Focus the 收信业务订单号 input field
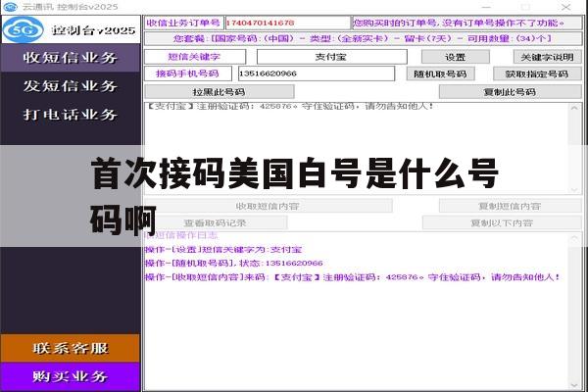This screenshot has width=588, height=392. click(x=287, y=23)
